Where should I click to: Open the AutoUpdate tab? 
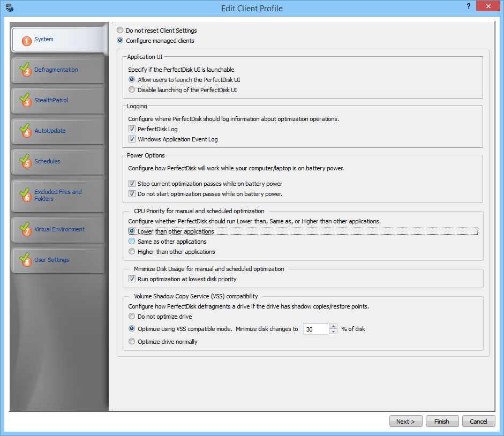pyautogui.click(x=58, y=131)
